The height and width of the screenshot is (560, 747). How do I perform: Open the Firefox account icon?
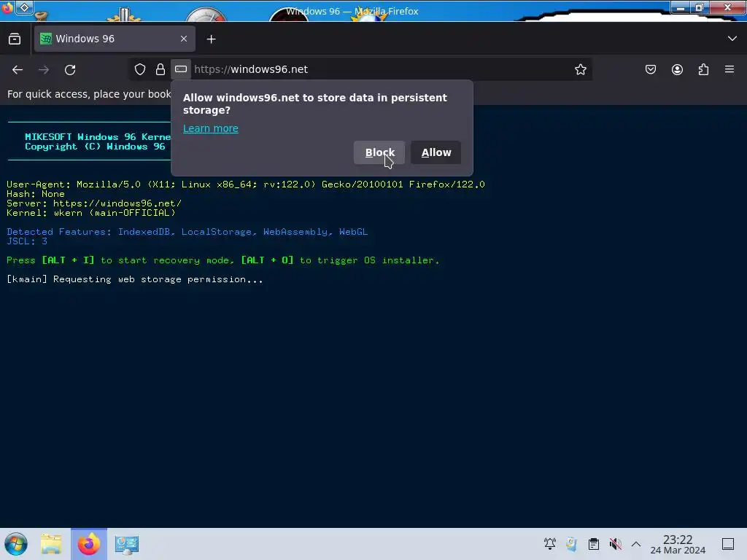pos(677,69)
